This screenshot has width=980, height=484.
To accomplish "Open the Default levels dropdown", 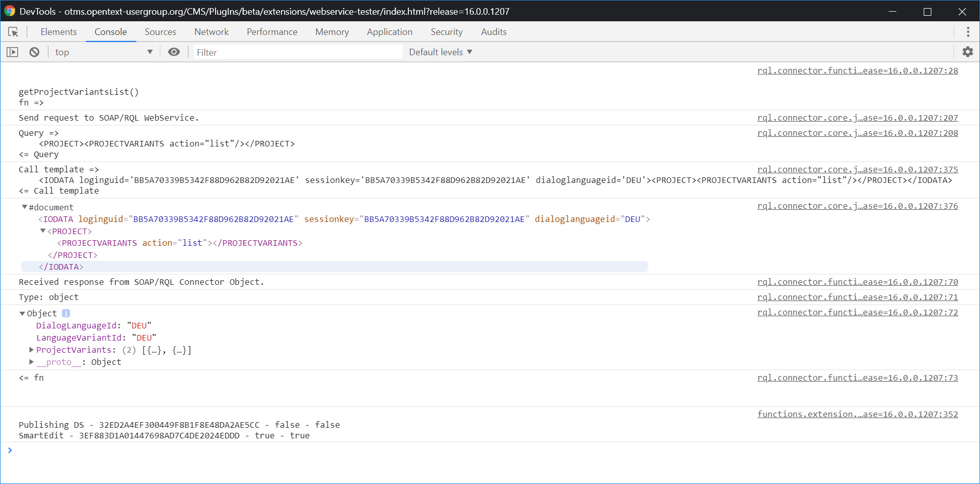I will 440,52.
